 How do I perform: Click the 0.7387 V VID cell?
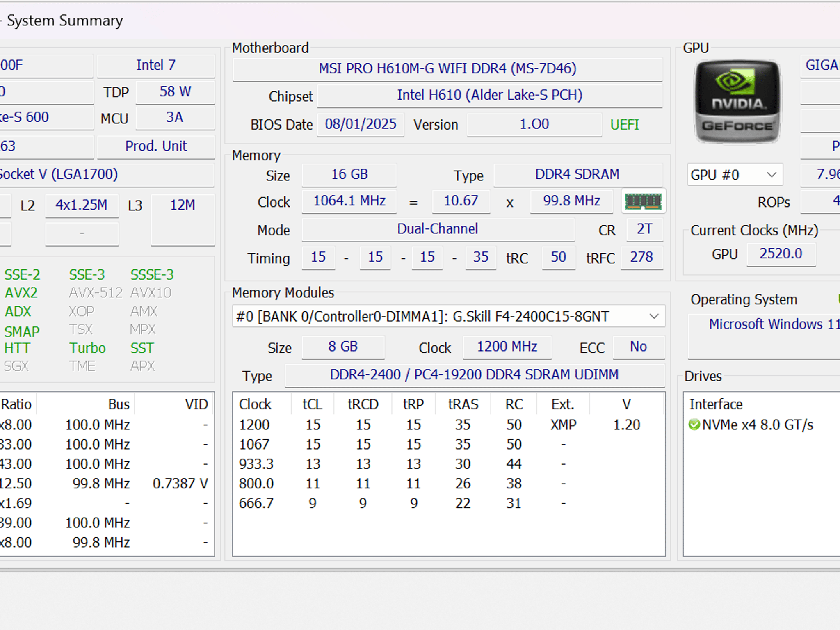click(x=180, y=484)
